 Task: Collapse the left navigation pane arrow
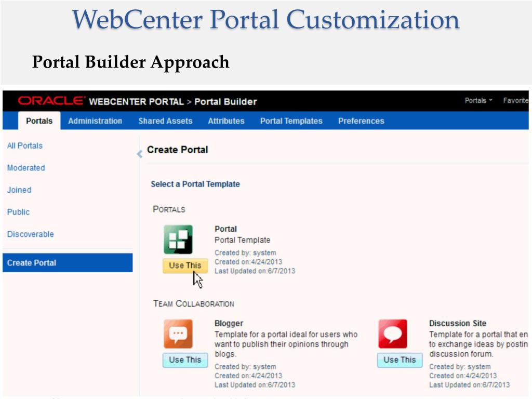[139, 154]
